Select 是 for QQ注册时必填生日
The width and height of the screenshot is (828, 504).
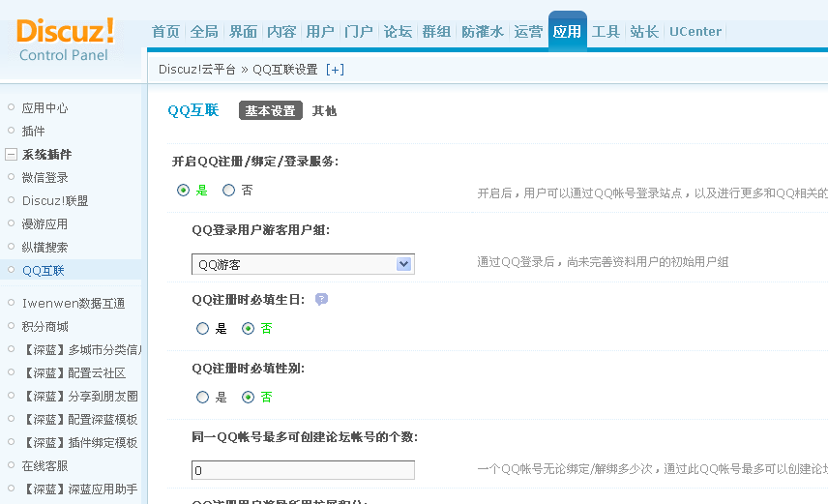tap(203, 329)
